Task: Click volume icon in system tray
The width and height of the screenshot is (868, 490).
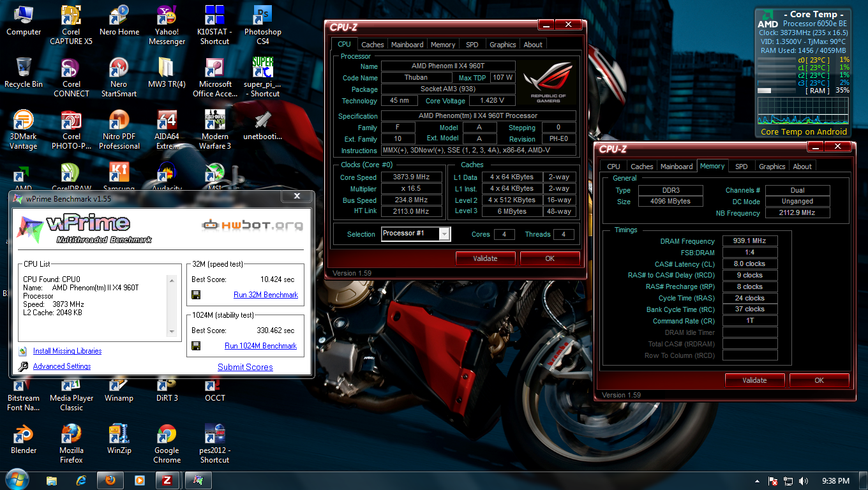Action: [803, 481]
